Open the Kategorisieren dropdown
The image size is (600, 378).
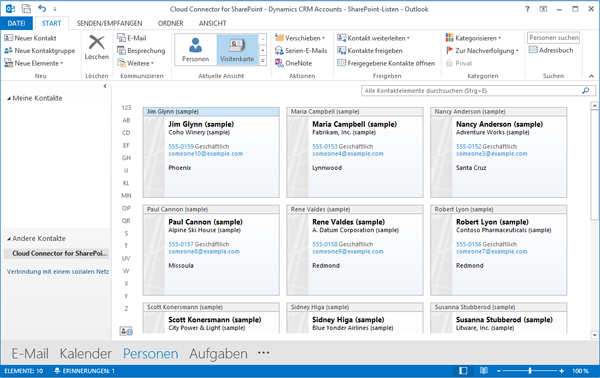(473, 38)
